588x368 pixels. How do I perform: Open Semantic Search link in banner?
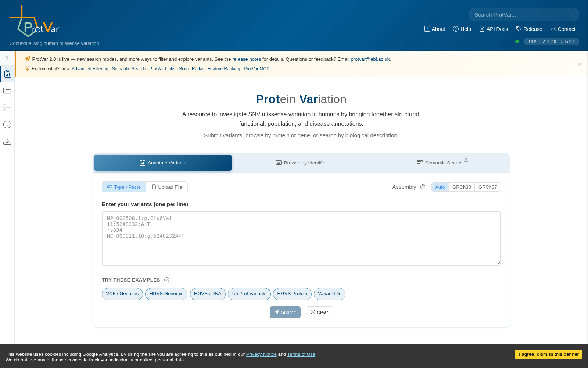(129, 69)
